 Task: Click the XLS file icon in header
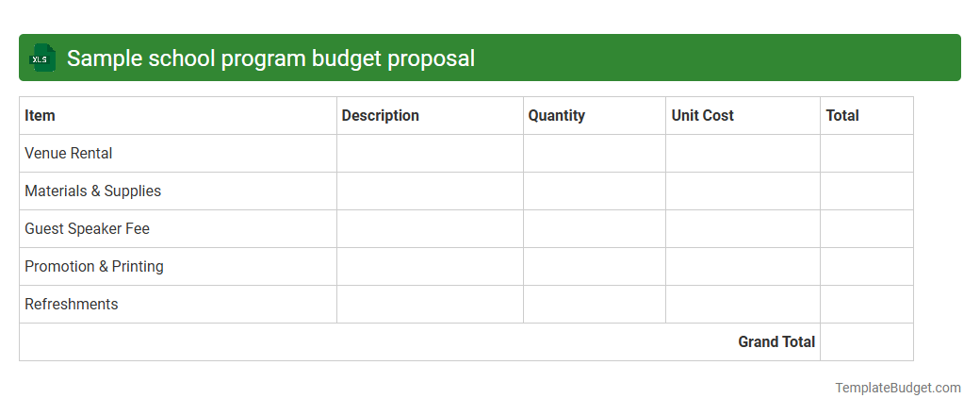click(41, 58)
